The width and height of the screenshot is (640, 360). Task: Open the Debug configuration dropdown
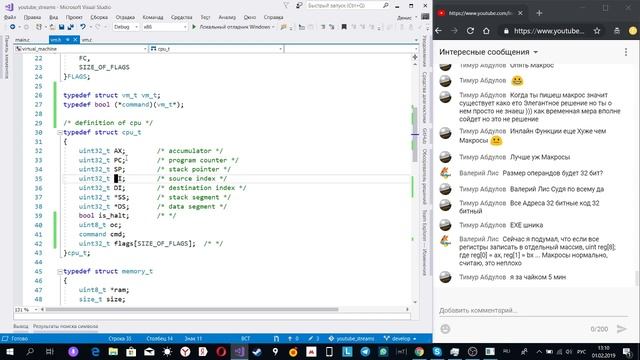tap(126, 27)
